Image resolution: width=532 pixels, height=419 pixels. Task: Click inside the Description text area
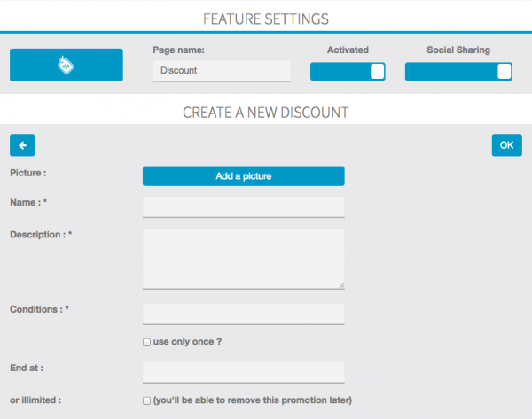click(243, 258)
